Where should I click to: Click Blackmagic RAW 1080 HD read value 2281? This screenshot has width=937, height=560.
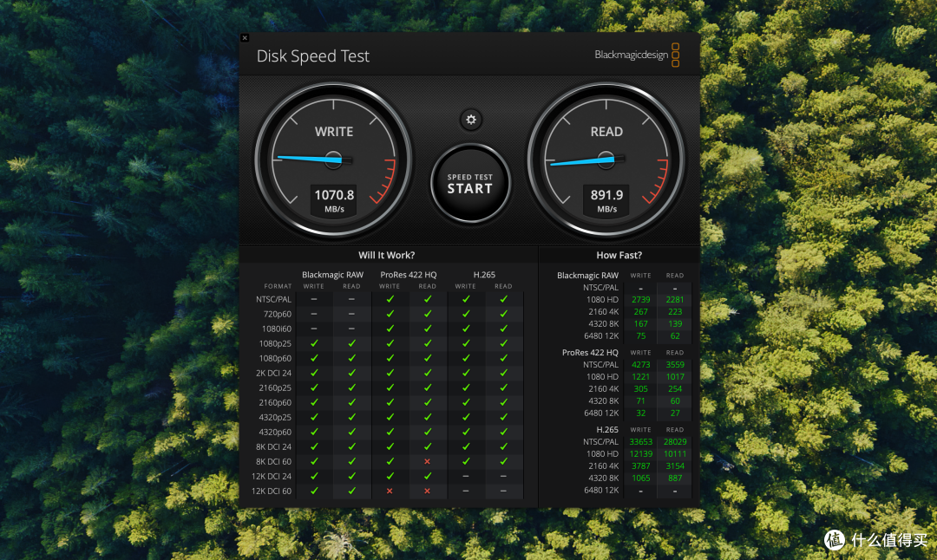tap(675, 300)
